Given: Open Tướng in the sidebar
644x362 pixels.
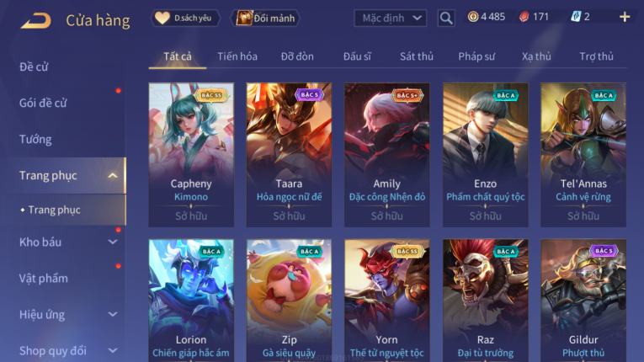Looking at the screenshot, I should (35, 139).
